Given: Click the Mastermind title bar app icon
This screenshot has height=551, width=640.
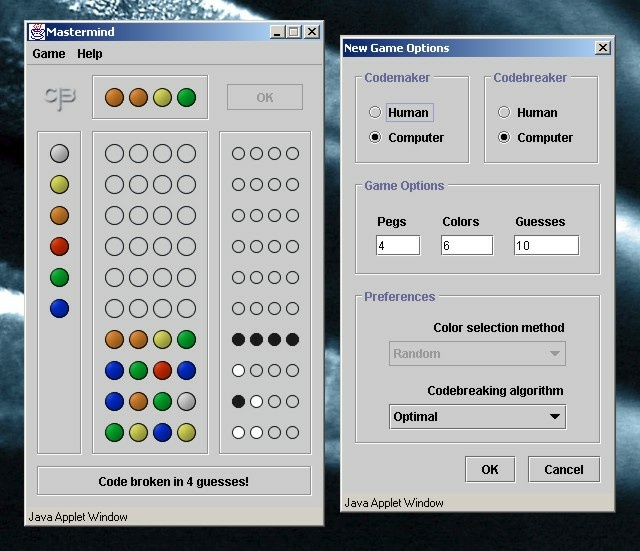Looking at the screenshot, I should tap(36, 32).
